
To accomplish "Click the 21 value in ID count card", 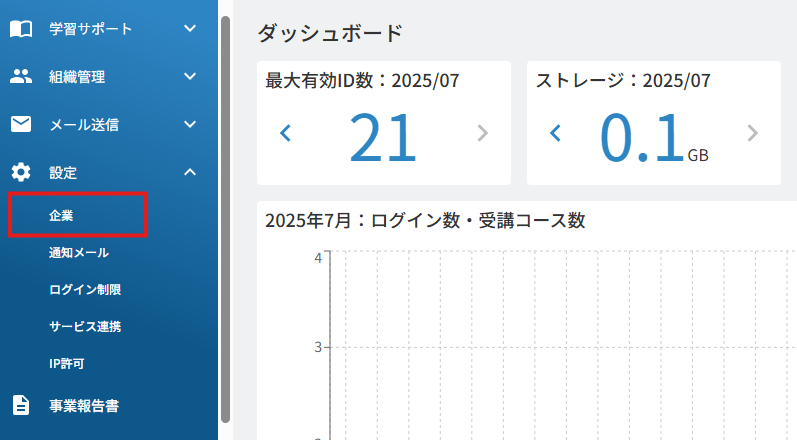I will 383,137.
